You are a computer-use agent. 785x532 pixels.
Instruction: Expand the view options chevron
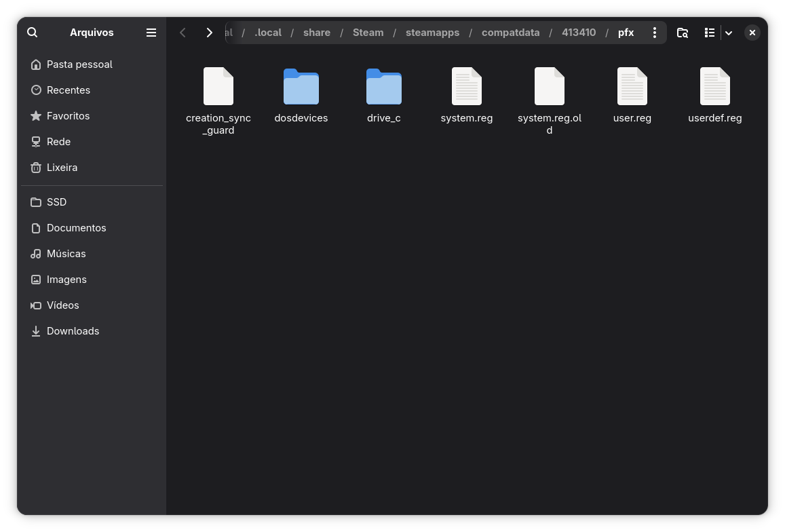click(729, 33)
